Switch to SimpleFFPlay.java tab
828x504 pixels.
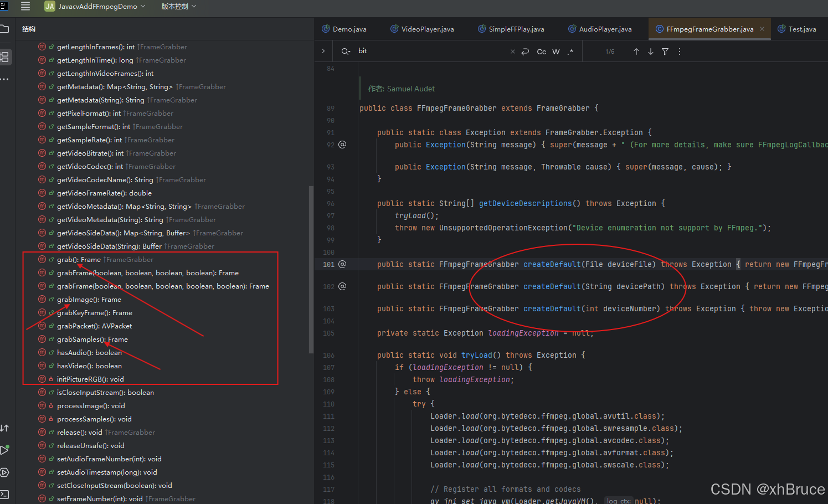pos(511,29)
